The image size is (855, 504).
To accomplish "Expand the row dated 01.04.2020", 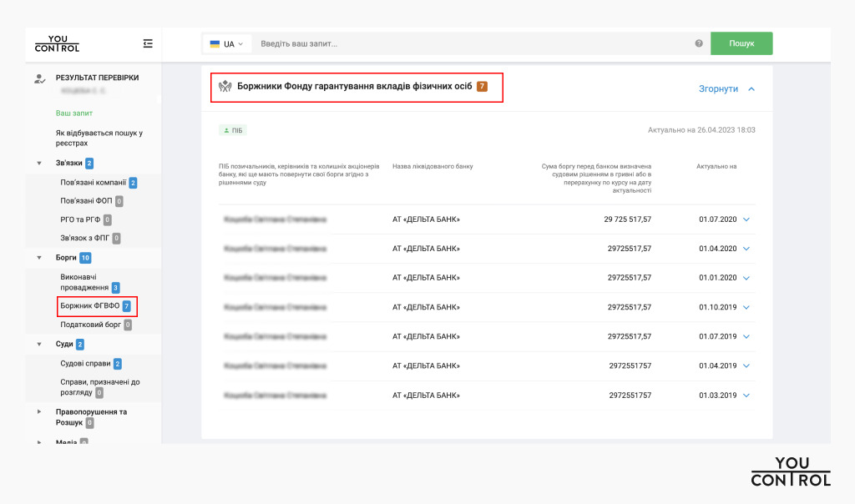I will pos(746,249).
